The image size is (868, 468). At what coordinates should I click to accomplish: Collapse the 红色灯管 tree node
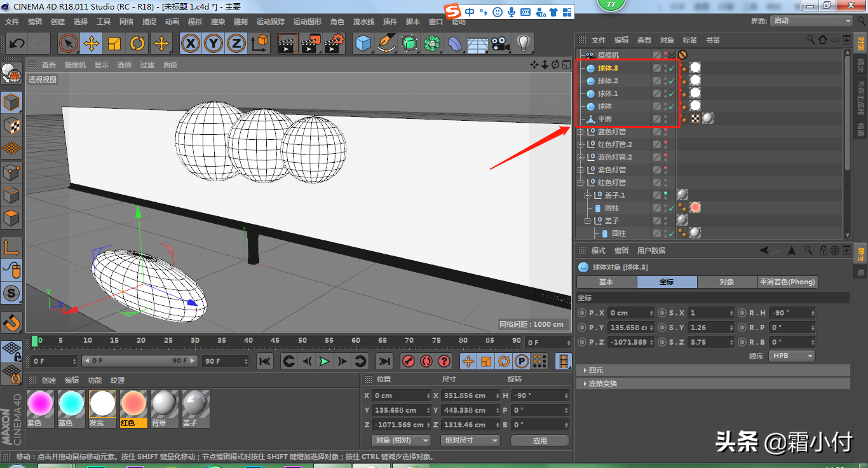[580, 182]
